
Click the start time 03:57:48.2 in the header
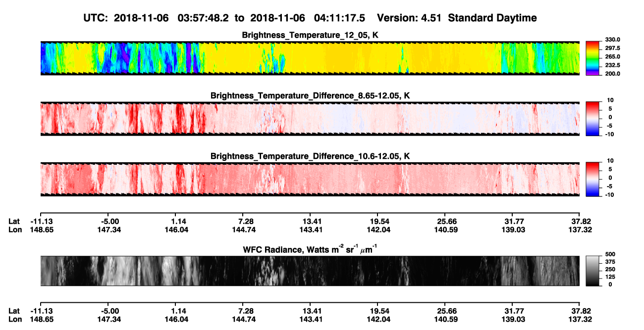[x=204, y=18]
